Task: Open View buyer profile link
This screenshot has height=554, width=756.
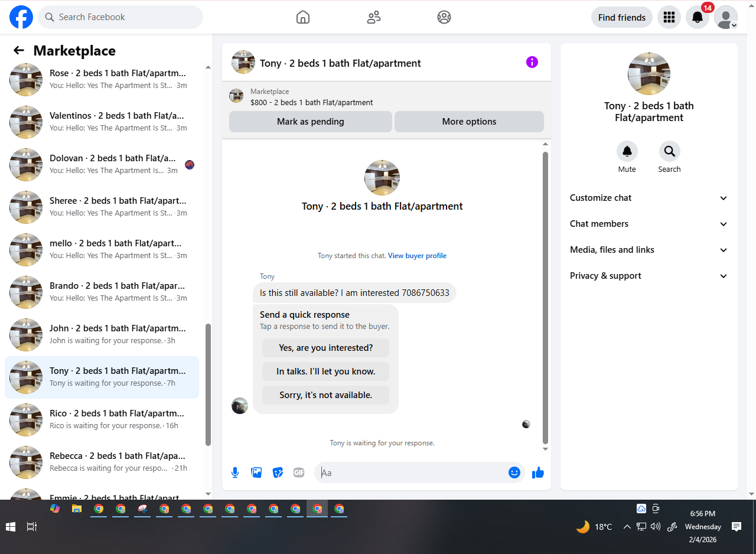Action: (x=417, y=256)
